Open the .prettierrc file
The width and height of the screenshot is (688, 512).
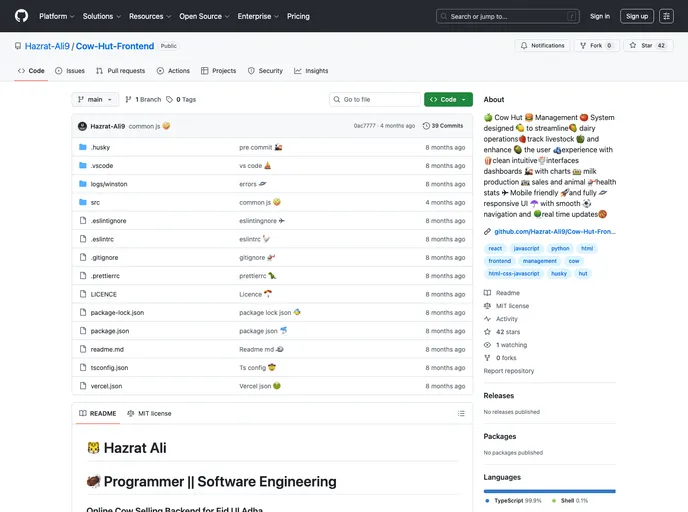click(105, 276)
